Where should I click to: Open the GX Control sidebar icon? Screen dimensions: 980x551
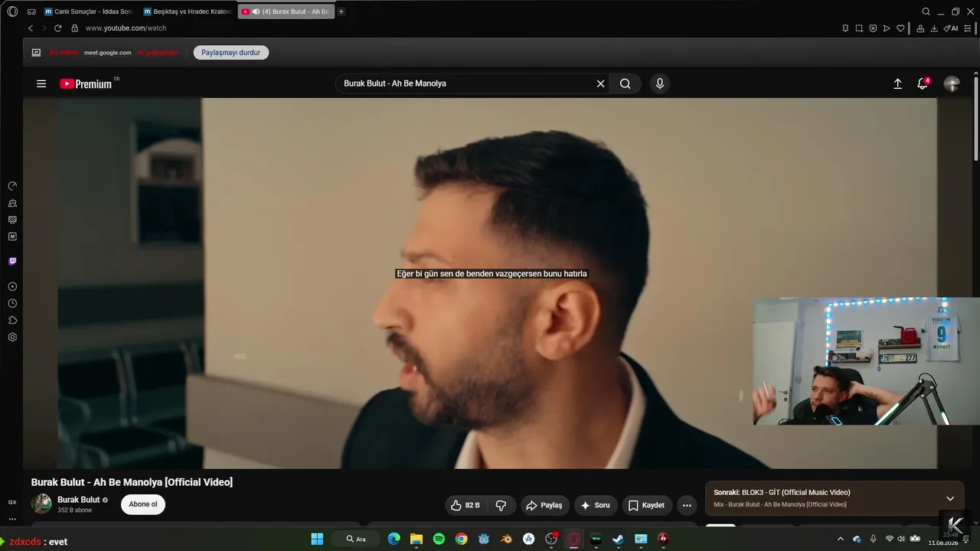tap(12, 186)
